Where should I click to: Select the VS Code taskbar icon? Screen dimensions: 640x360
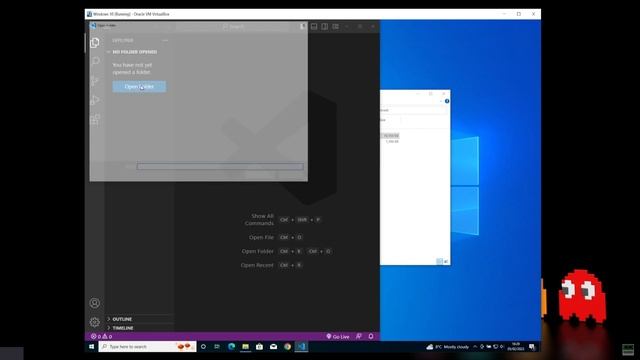point(301,347)
